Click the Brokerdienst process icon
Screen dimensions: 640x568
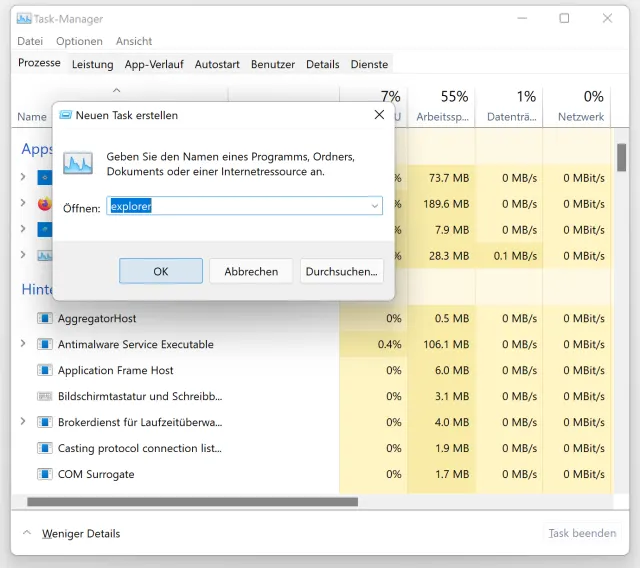tap(44, 422)
